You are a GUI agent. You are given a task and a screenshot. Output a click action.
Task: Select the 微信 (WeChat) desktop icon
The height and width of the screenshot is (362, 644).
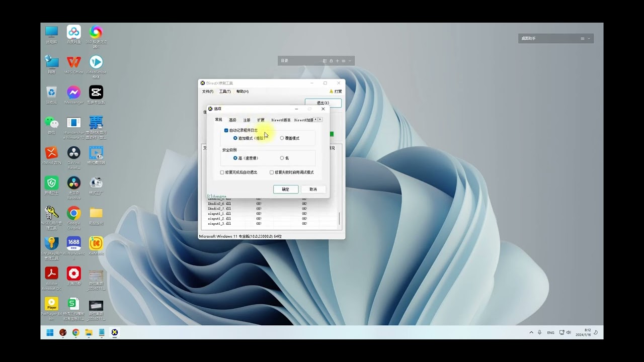click(x=51, y=125)
